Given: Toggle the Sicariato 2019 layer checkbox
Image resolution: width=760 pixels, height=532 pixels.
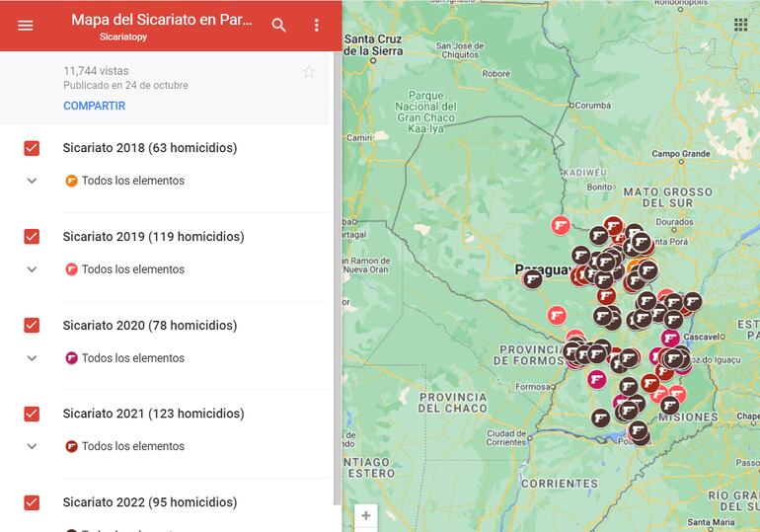Looking at the screenshot, I should pos(32,237).
